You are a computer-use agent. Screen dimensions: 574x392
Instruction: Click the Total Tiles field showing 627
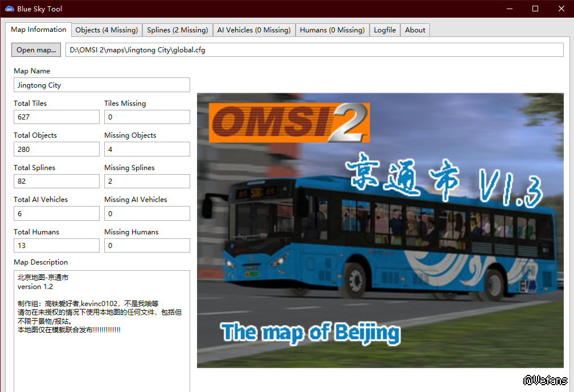point(56,117)
